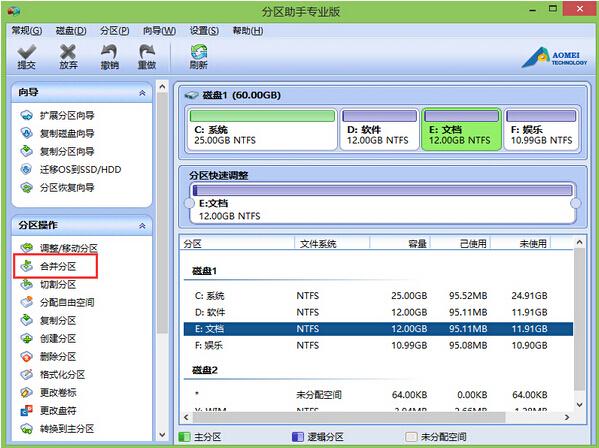This screenshot has height=448, width=599.
Task: Click the right resize handle of E:文档 bar
Action: click(576, 204)
